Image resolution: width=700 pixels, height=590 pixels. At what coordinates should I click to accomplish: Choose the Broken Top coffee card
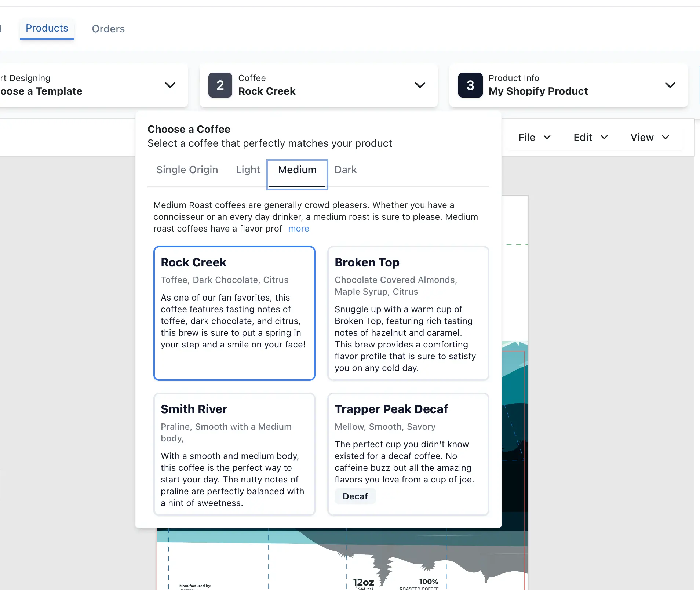[x=408, y=313]
